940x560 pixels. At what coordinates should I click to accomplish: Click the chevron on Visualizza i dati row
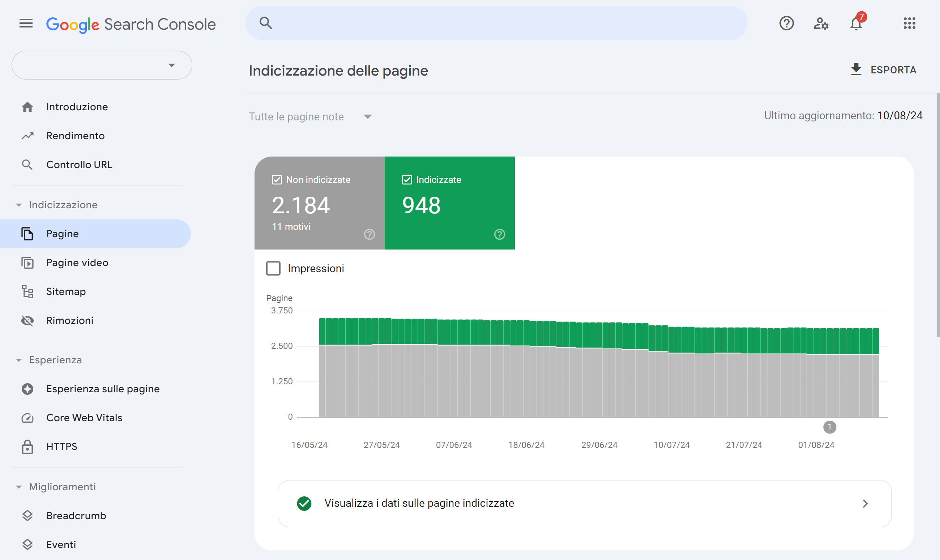[865, 504]
